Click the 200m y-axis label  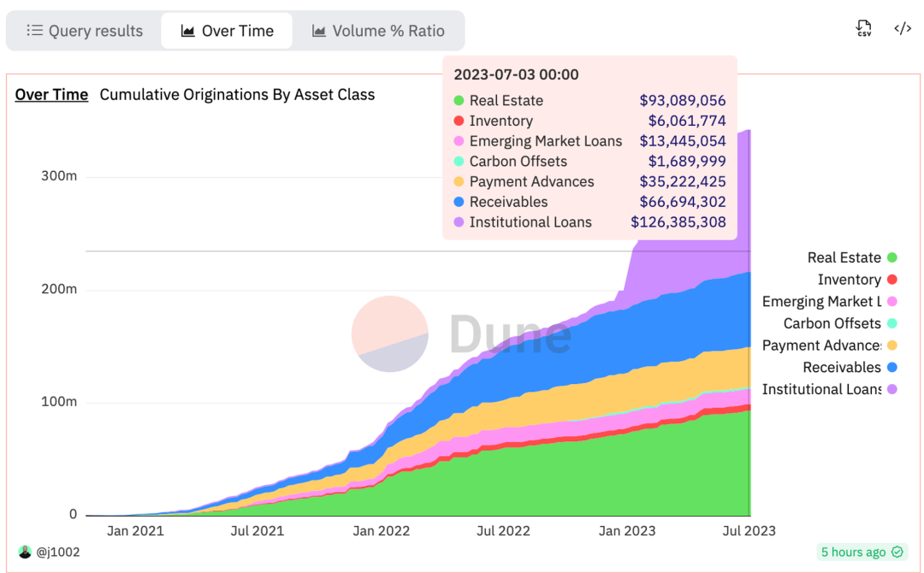coord(59,289)
